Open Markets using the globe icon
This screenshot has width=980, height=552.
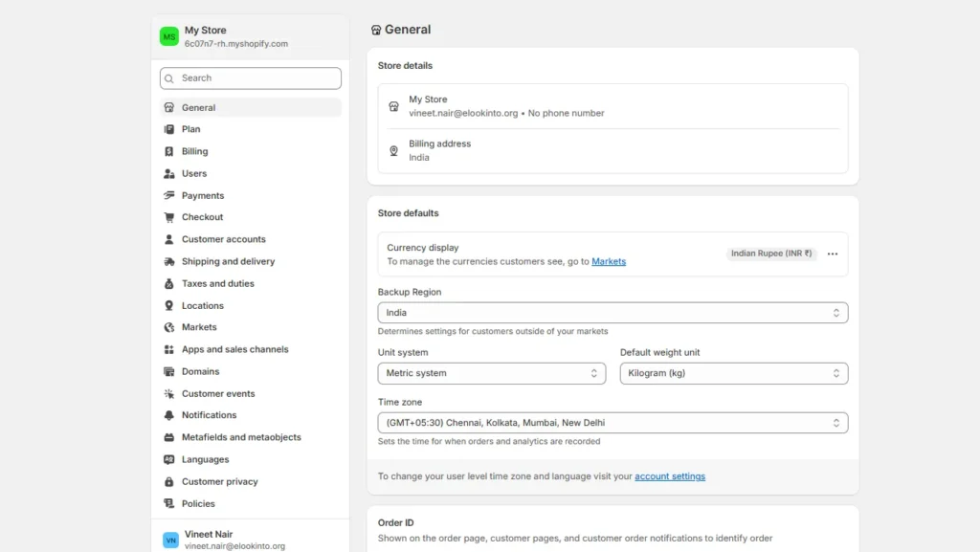[x=168, y=327]
